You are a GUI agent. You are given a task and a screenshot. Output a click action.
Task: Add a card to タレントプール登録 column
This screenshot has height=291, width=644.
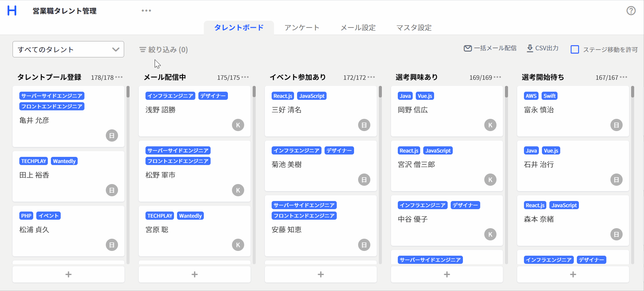point(68,274)
